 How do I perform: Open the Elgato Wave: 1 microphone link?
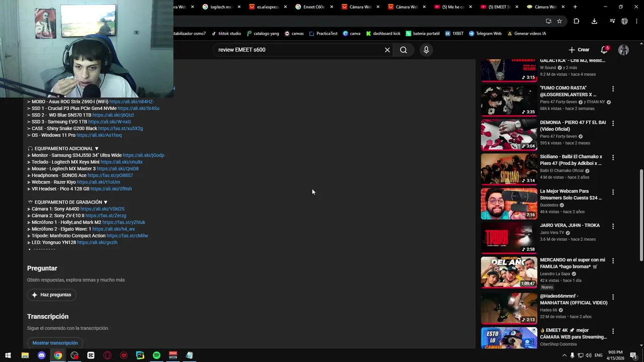114,229
